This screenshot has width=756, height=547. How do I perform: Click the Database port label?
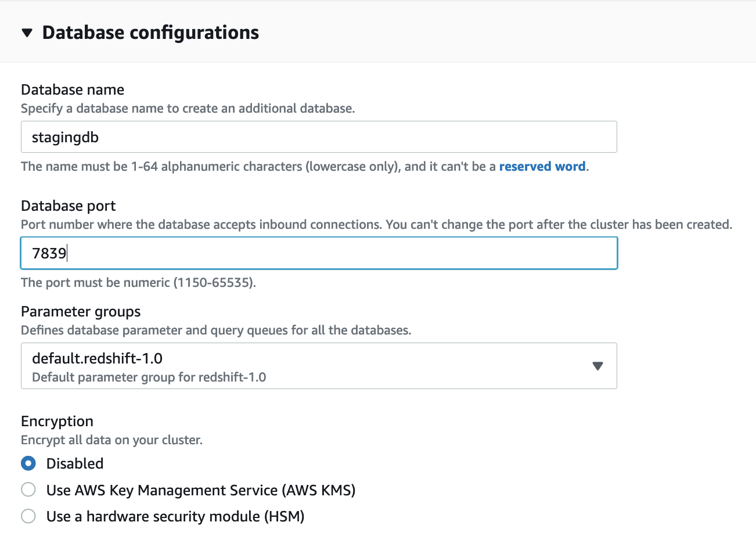point(69,206)
